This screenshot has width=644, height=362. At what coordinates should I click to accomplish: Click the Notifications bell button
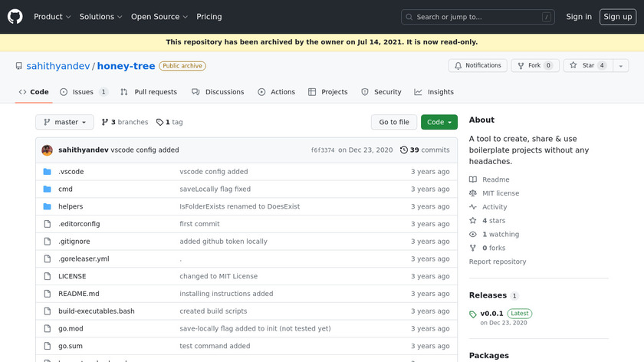[x=477, y=66]
